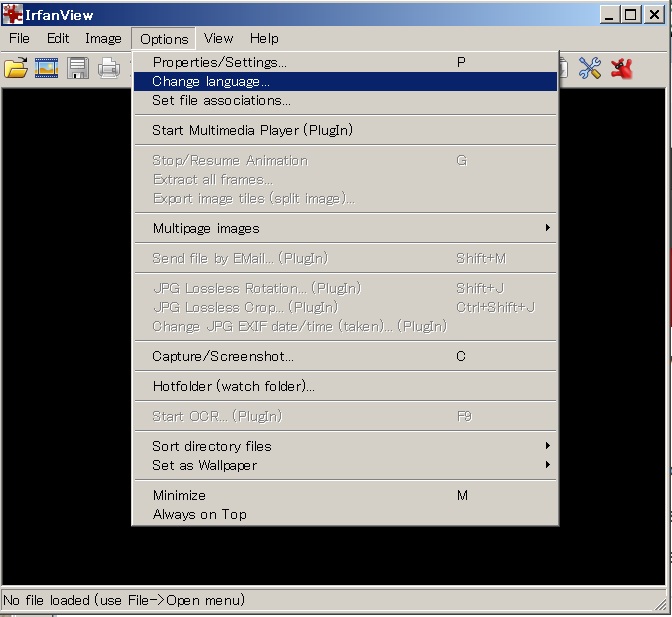672x617 pixels.
Task: Open the Image menu
Action: coord(103,39)
